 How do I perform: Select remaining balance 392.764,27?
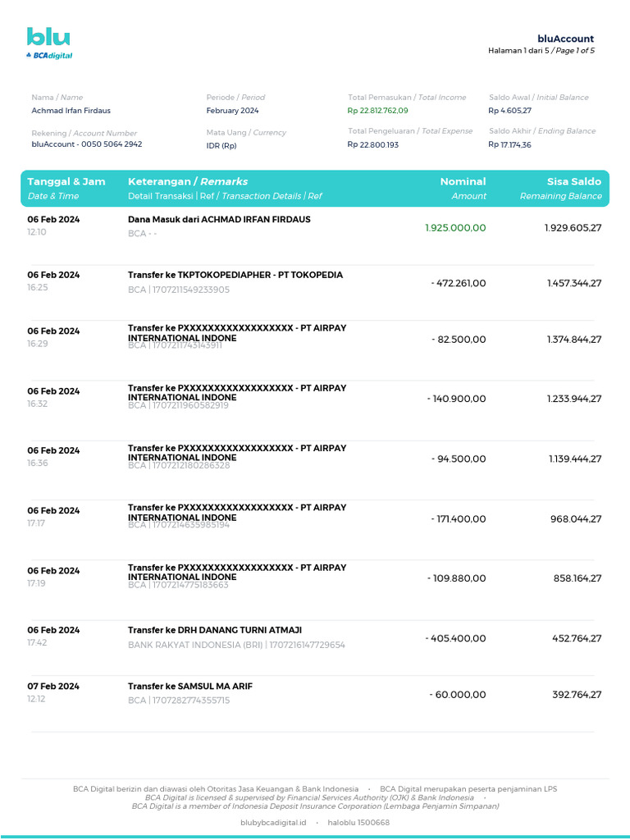[x=577, y=695]
